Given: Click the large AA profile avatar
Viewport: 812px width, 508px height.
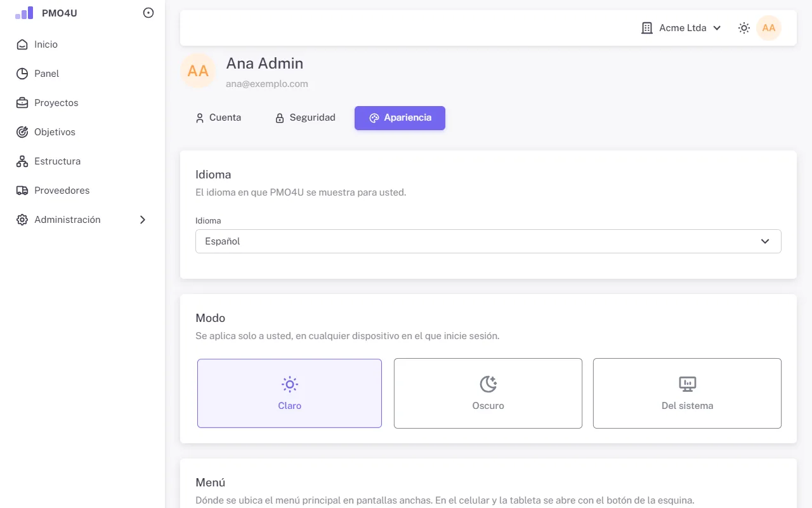Looking at the screenshot, I should [x=198, y=70].
